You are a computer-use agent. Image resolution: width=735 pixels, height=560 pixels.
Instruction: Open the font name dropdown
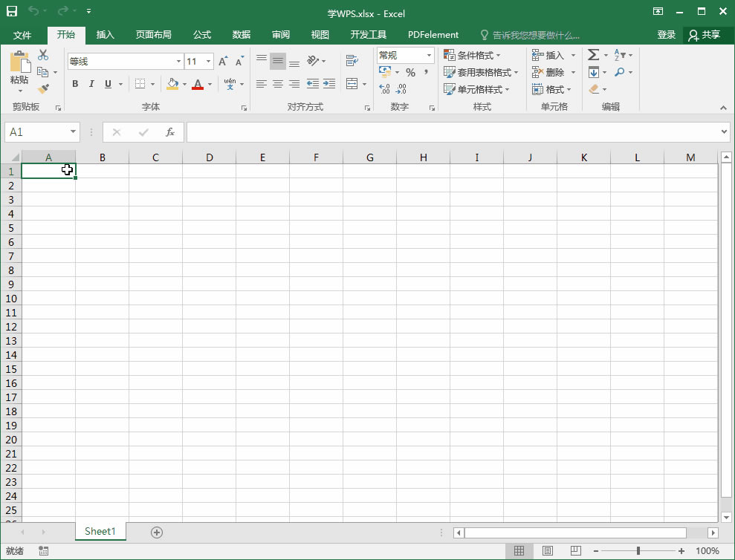(179, 61)
